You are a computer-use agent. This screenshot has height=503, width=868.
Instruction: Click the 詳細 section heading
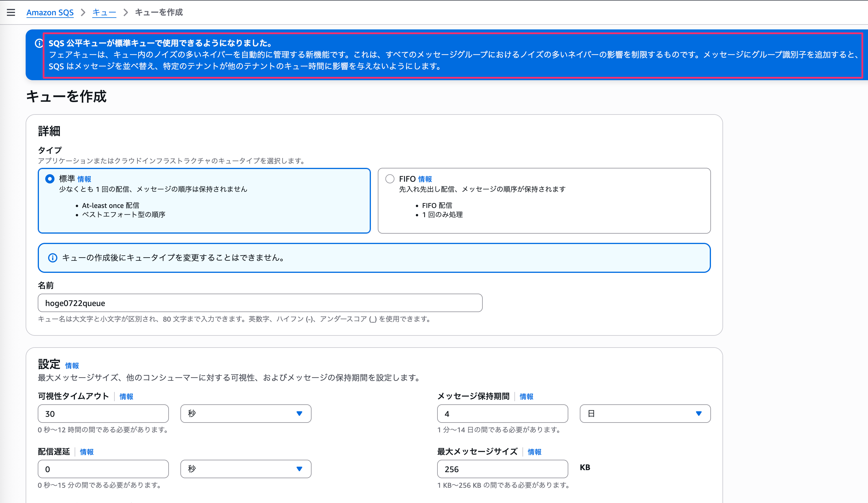(49, 131)
